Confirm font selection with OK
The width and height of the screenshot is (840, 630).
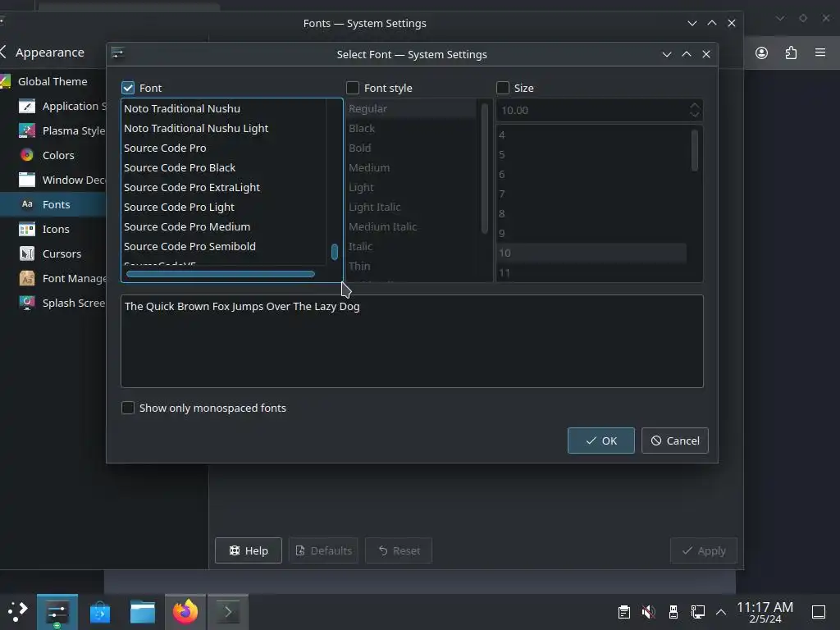point(601,441)
